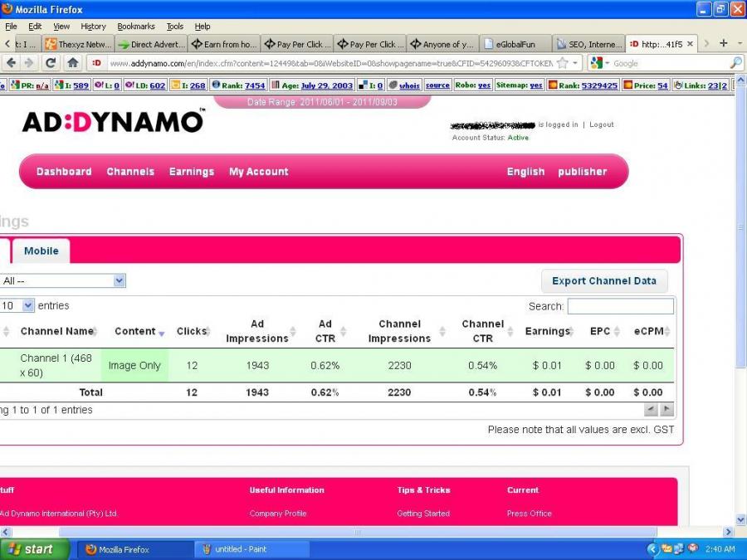The height and width of the screenshot is (560, 747).
Task: Go to next table page arrow
Action: pyautogui.click(x=666, y=410)
